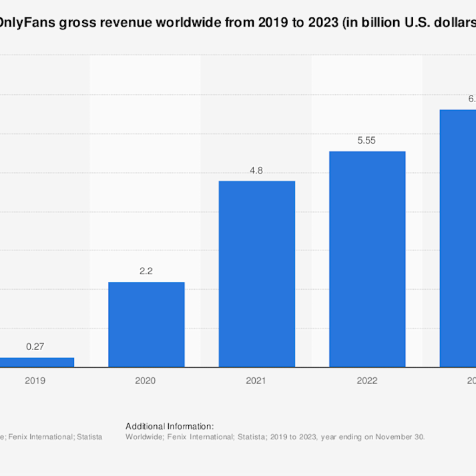The image size is (476, 476).
Task: Click the cut-off value label above the rightmost bar
Action: [x=471, y=99]
